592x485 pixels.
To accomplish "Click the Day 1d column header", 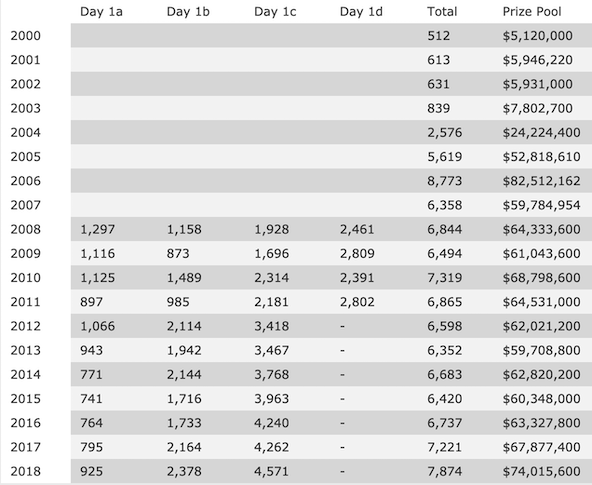I will [361, 12].
